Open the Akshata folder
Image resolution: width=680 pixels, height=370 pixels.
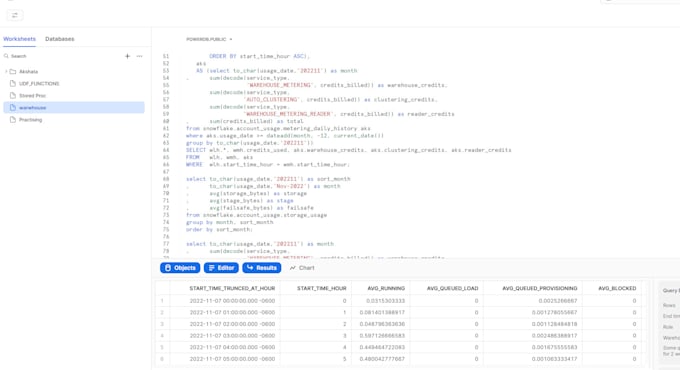pos(28,72)
